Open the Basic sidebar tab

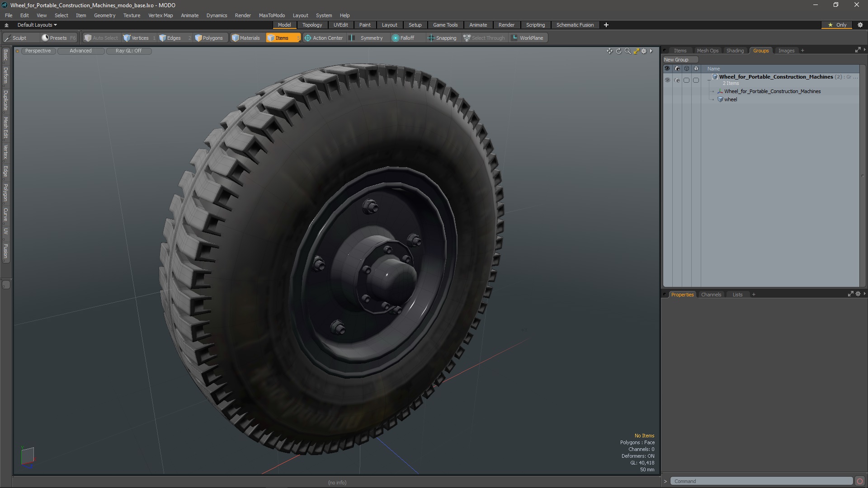5,55
